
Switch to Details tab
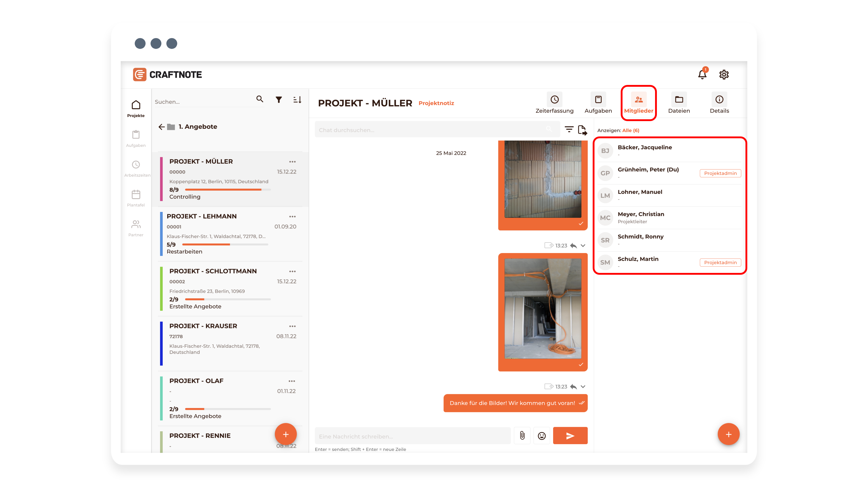(x=719, y=103)
